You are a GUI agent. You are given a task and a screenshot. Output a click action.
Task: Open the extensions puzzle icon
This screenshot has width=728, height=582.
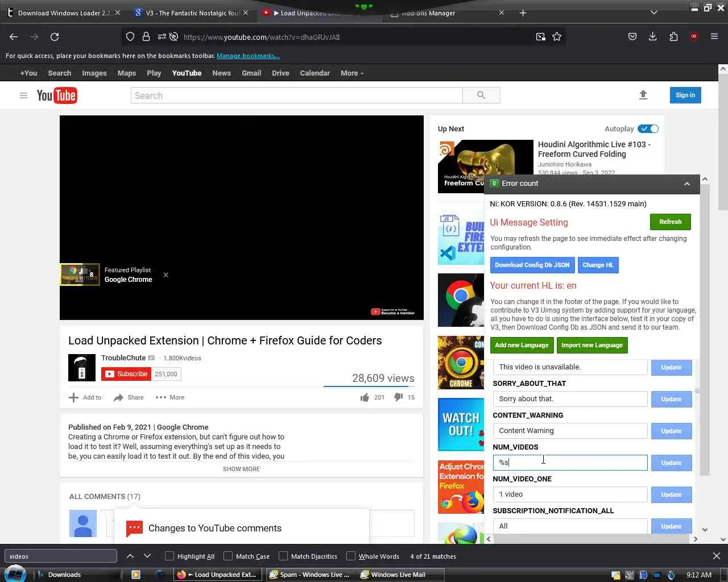(x=673, y=37)
